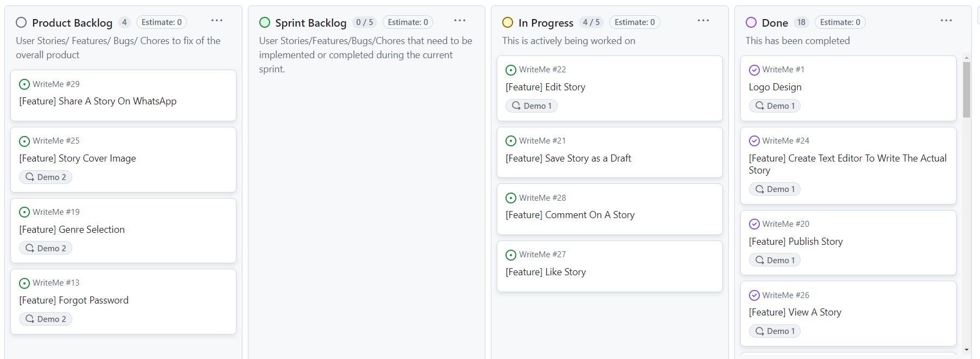Click Demo 1 milestone on Edit Story card
This screenshot has height=359, width=980.
532,106
